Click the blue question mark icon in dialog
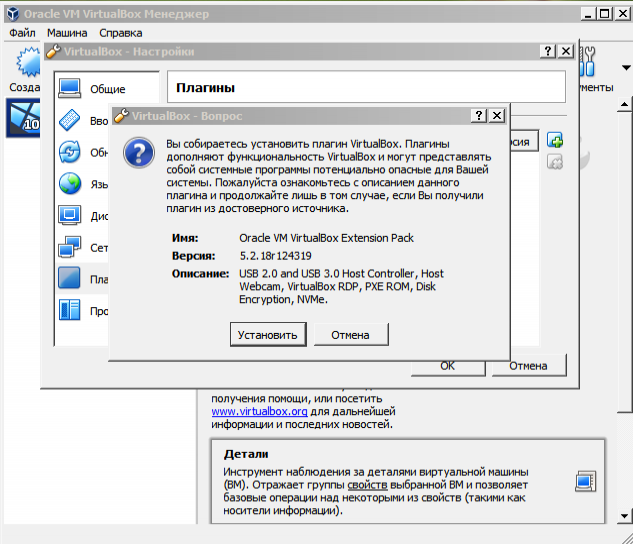633x544 pixels. tap(138, 153)
